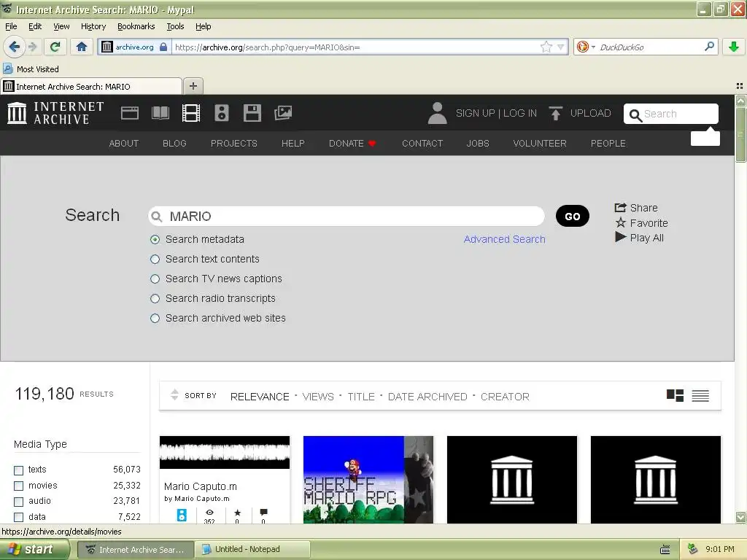Open the Texts book icon
The height and width of the screenshot is (560, 747).
tap(160, 113)
